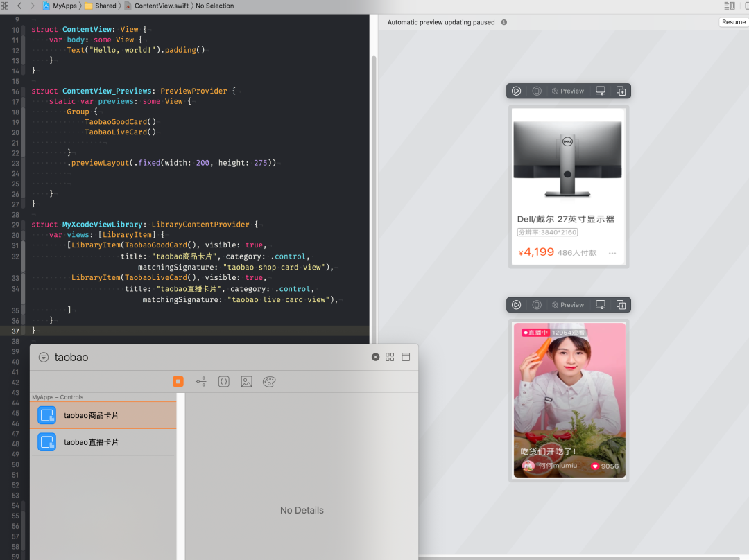Show the Code Snippets library tab

[x=223, y=381]
